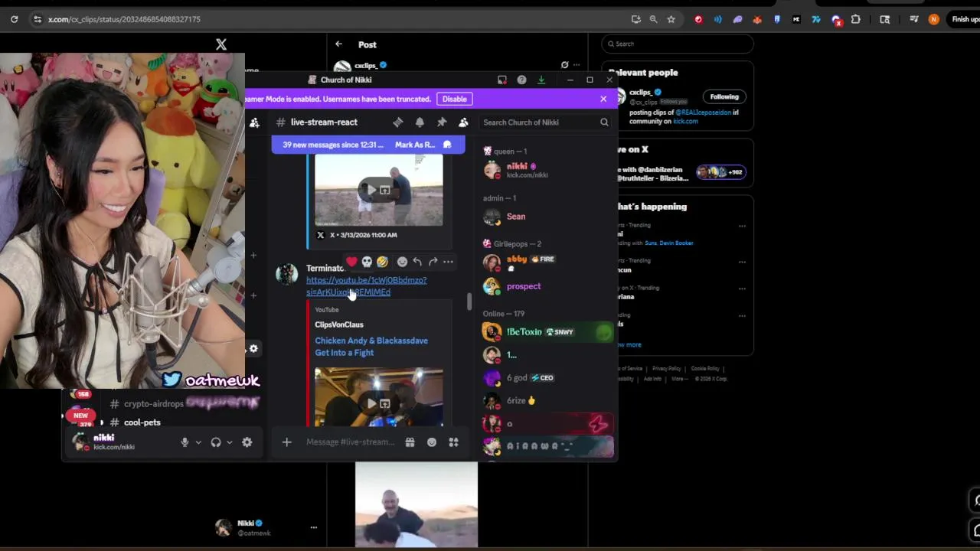Image resolution: width=980 pixels, height=551 pixels.
Task: Forward the Terminator message
Action: tap(433, 262)
